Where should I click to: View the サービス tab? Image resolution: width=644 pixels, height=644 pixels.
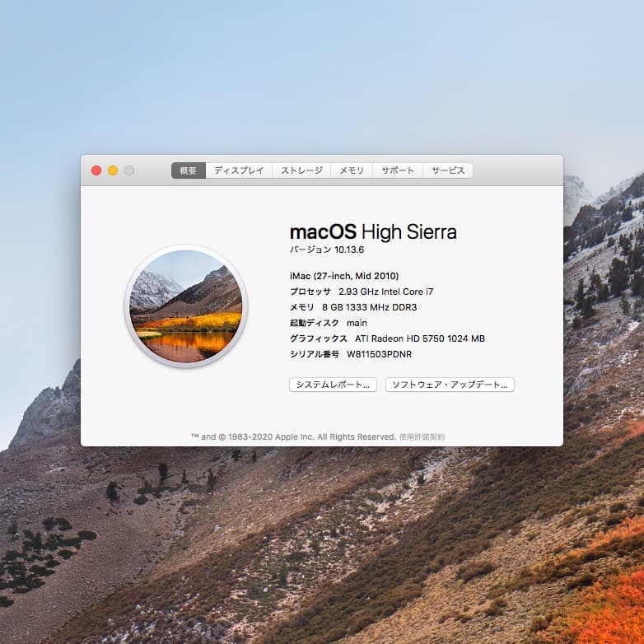tap(448, 170)
